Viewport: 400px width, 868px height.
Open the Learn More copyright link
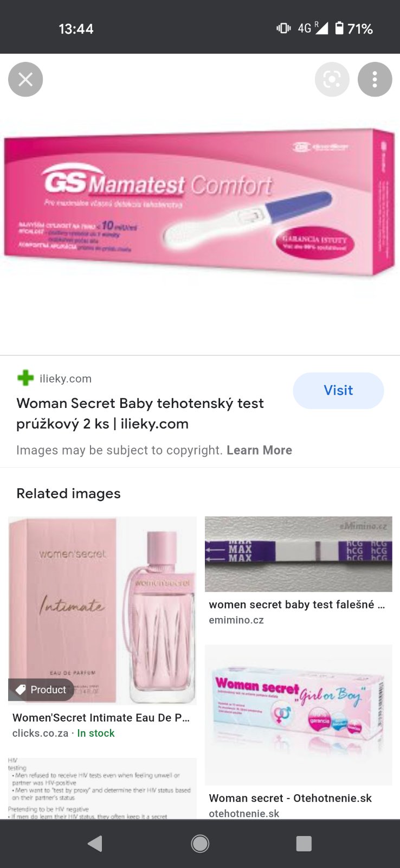tap(259, 450)
